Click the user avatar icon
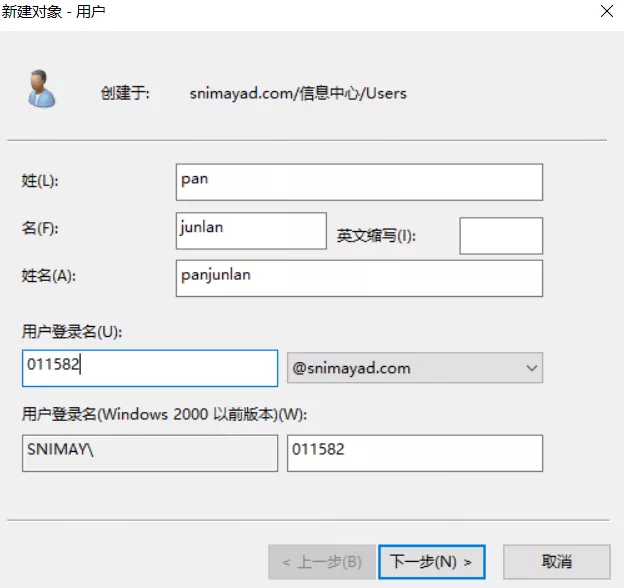The image size is (624, 588). click(42, 89)
